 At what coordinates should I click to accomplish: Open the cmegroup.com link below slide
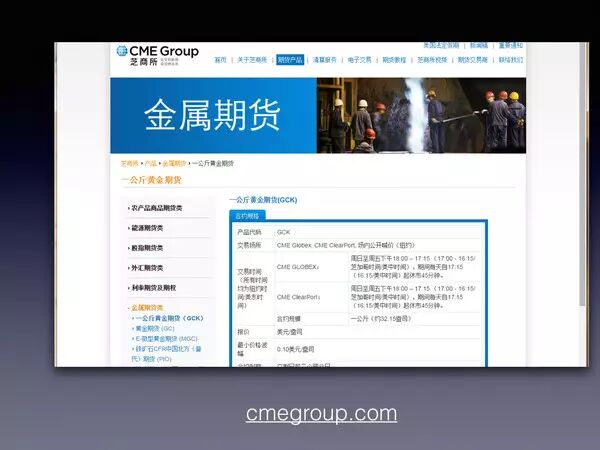321,414
